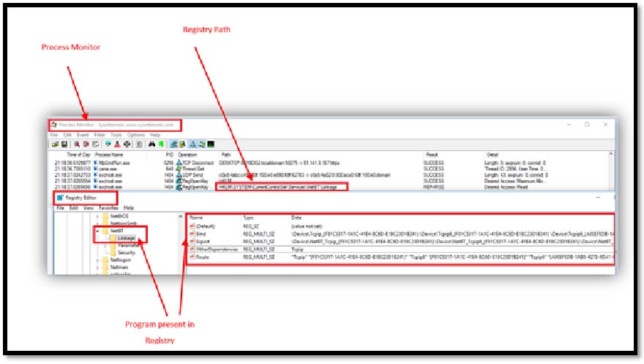The image size is (644, 364).
Task: Open Help menu in Process Monitor
Action: point(155,135)
